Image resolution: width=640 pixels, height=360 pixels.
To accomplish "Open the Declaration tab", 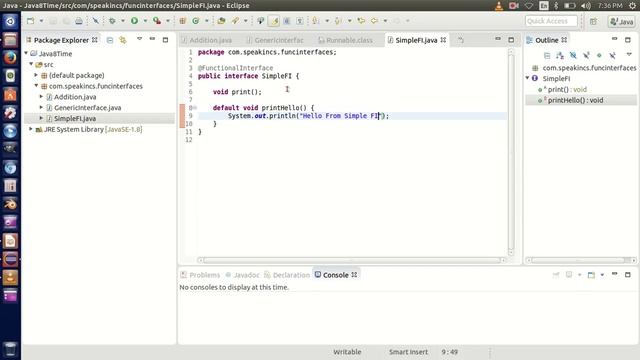I will point(287,275).
